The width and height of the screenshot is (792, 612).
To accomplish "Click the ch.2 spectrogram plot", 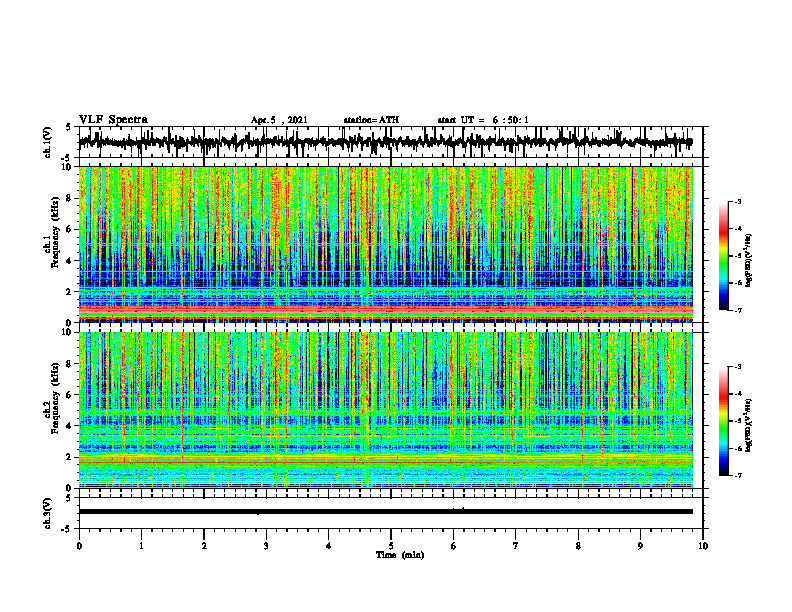I will tap(386, 410).
